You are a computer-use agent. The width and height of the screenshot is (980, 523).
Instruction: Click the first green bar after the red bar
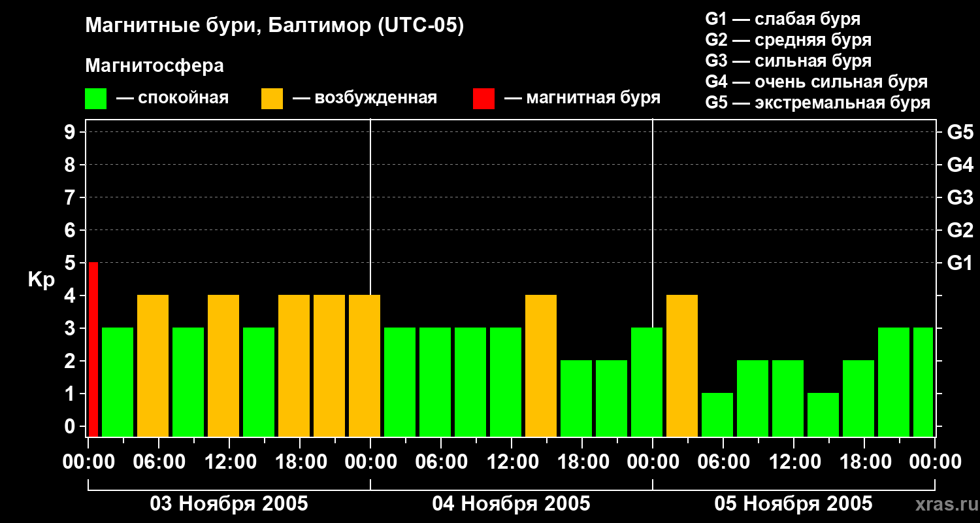(118, 382)
